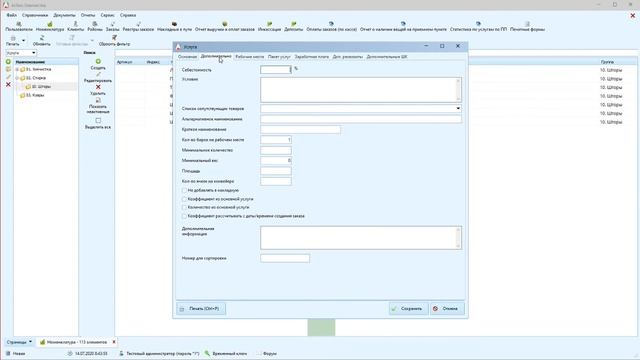
Task: Click the Печать toolbar icon
Action: point(13,38)
